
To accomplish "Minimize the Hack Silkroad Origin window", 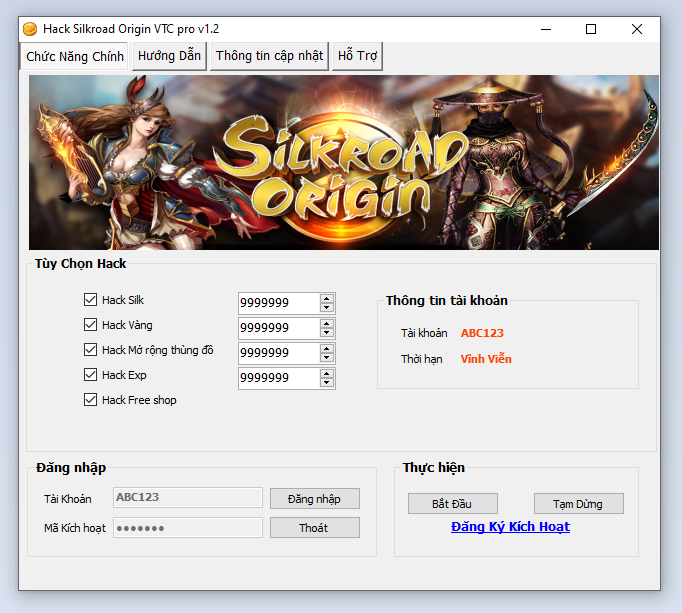I will (545, 29).
